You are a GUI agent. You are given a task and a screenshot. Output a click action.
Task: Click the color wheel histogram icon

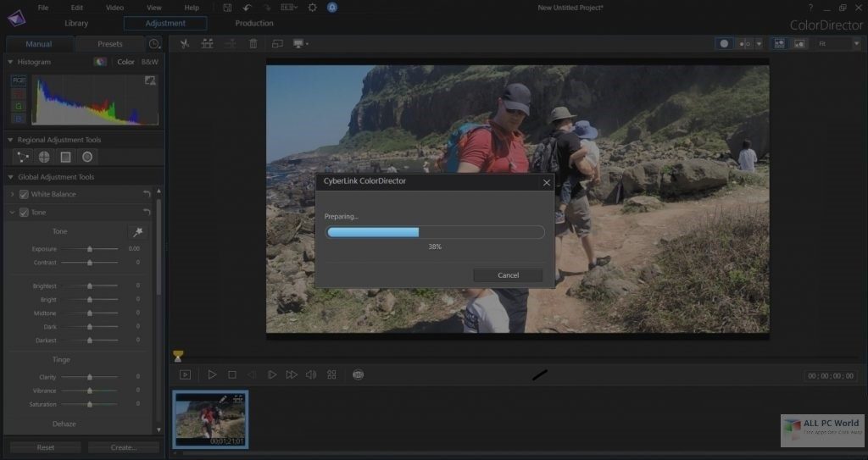(x=100, y=62)
